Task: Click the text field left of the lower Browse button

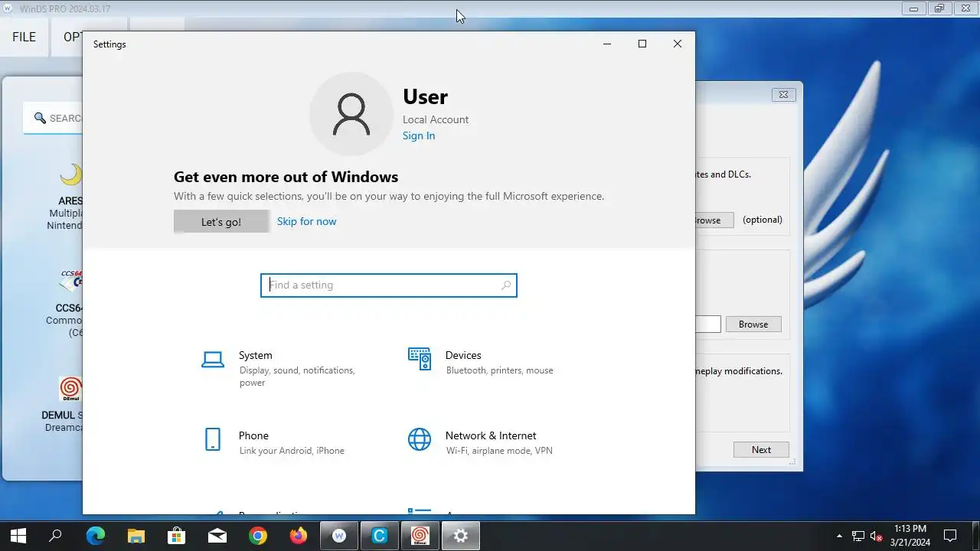Action: (708, 324)
